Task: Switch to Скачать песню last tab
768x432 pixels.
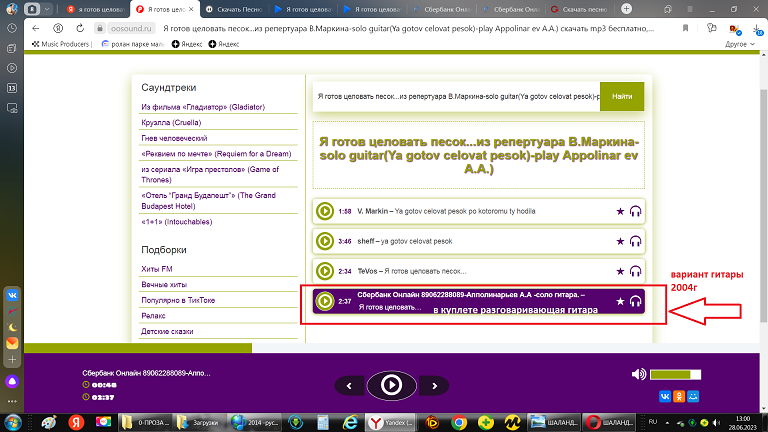Action: tap(580, 9)
